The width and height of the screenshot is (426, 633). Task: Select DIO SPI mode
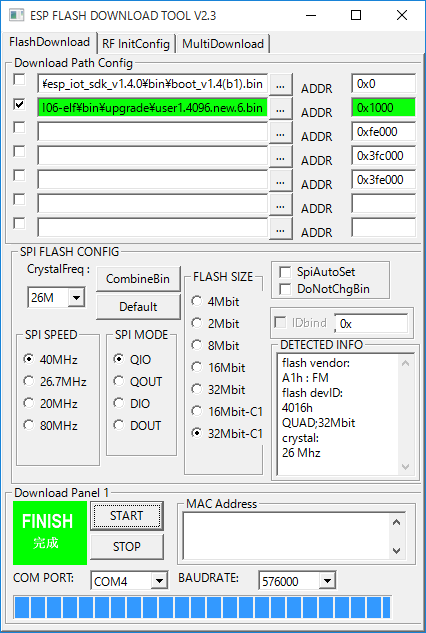[119, 402]
